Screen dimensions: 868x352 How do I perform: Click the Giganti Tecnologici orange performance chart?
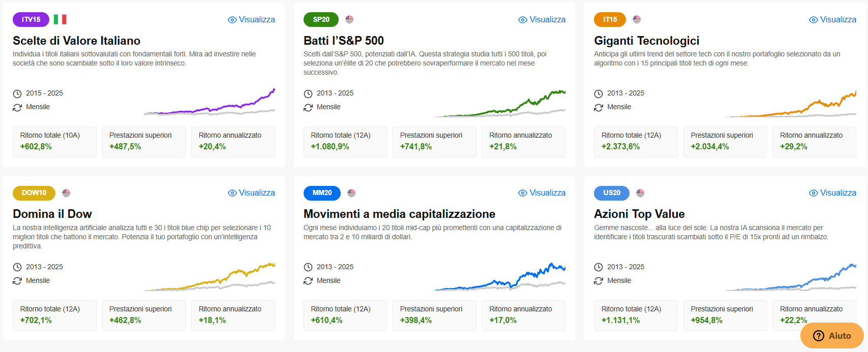pos(791,104)
